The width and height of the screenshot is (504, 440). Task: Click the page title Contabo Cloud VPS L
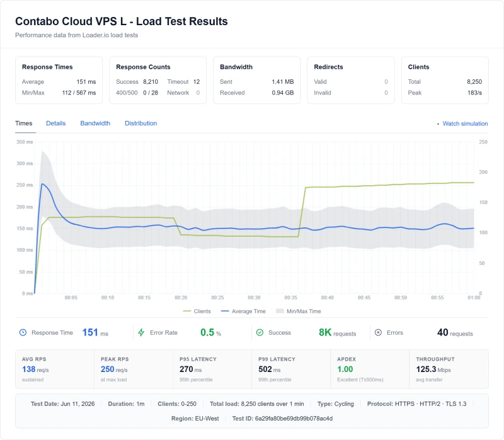click(x=122, y=21)
